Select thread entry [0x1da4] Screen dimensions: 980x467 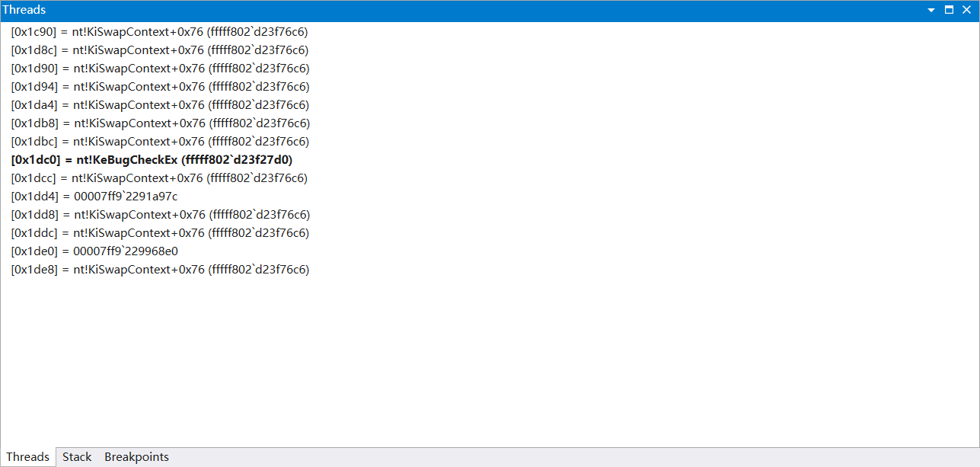point(160,104)
